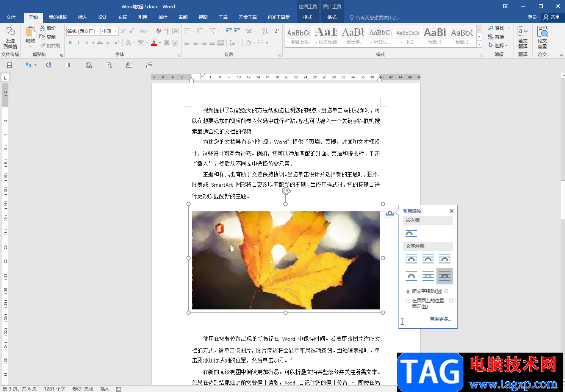Open the font name dropdown
Screen dimensions: 565x392
pyautogui.click(x=98, y=31)
